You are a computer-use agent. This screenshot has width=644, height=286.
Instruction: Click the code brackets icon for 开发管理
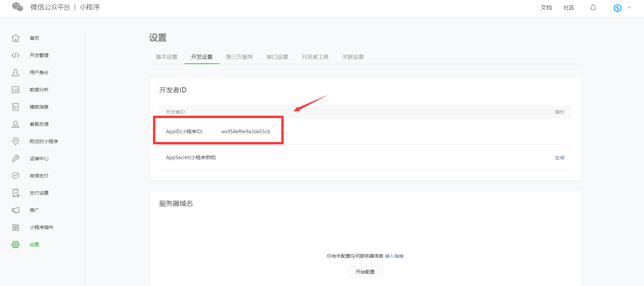click(16, 55)
